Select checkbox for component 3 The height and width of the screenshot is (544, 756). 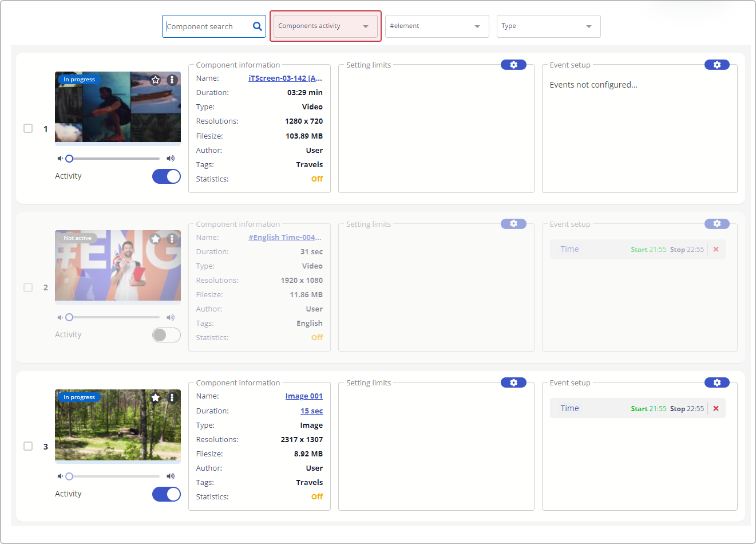(x=28, y=446)
